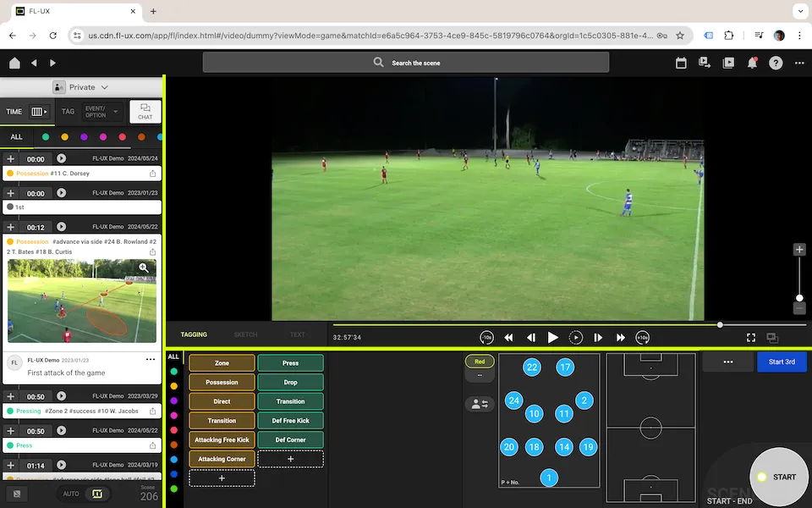Step forward one frame
The width and height of the screenshot is (812, 508).
point(598,338)
